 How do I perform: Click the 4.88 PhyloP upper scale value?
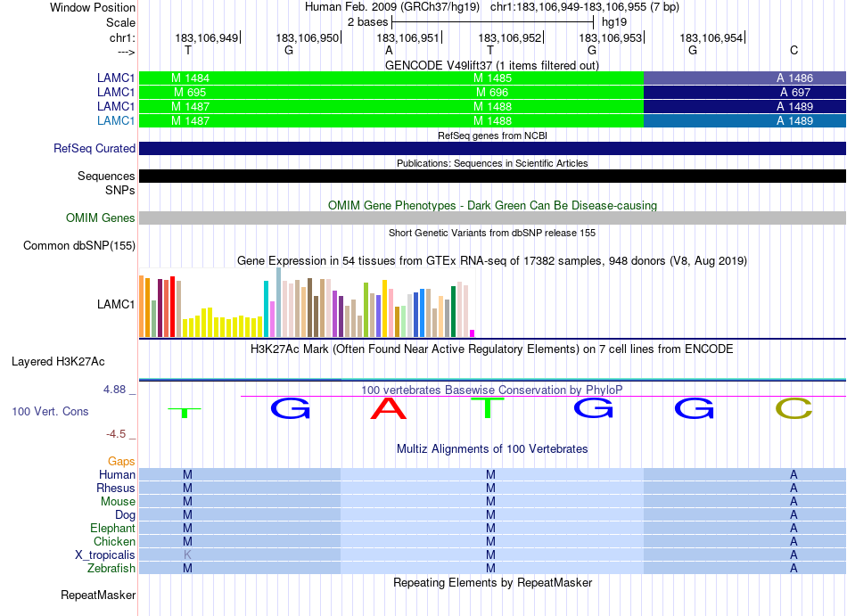pyautogui.click(x=114, y=390)
